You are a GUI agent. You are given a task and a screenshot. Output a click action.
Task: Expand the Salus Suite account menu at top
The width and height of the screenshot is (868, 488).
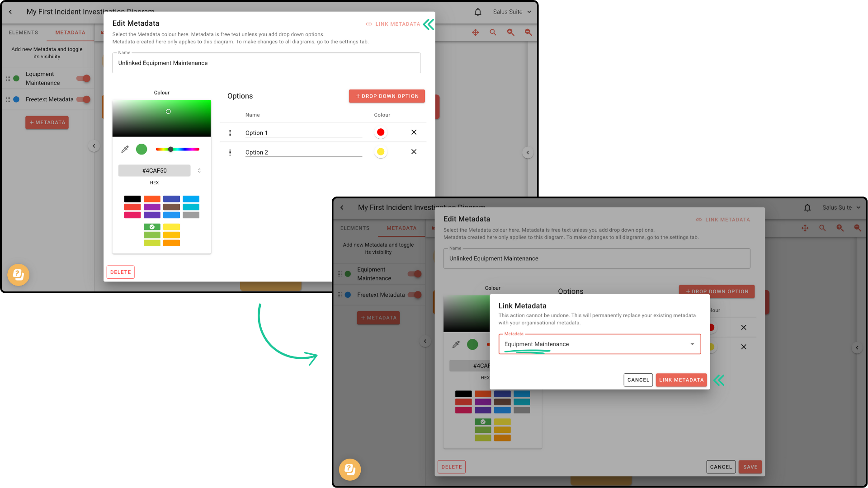(512, 12)
